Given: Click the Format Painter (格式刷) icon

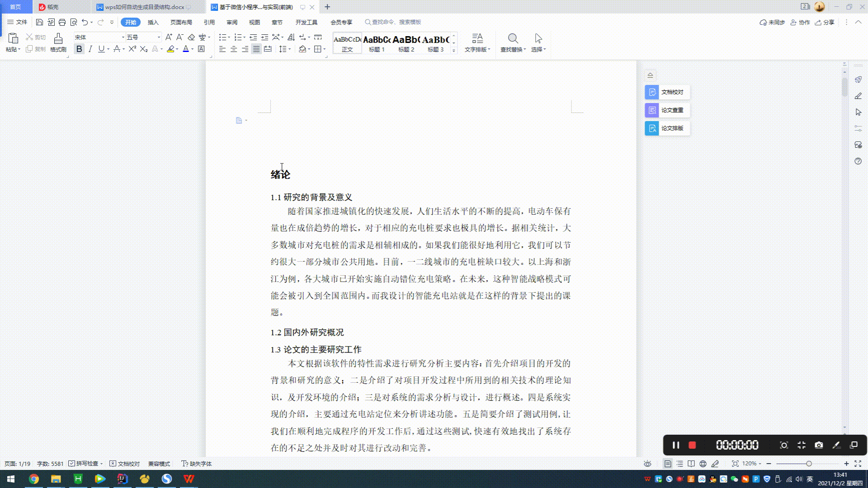Looking at the screenshot, I should [x=58, y=39].
